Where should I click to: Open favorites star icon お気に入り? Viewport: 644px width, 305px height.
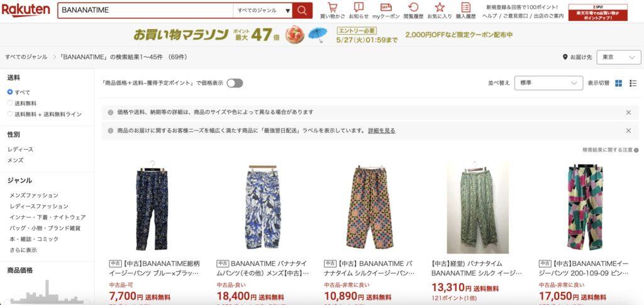click(440, 11)
